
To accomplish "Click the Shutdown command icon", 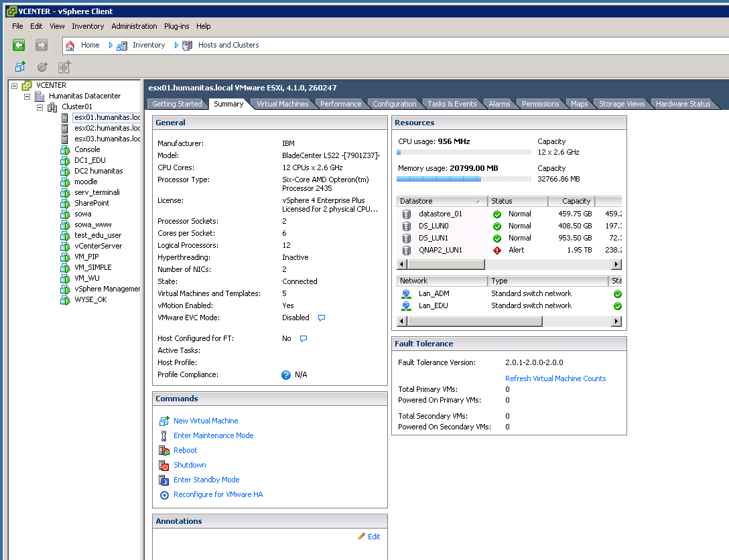I will [x=164, y=465].
